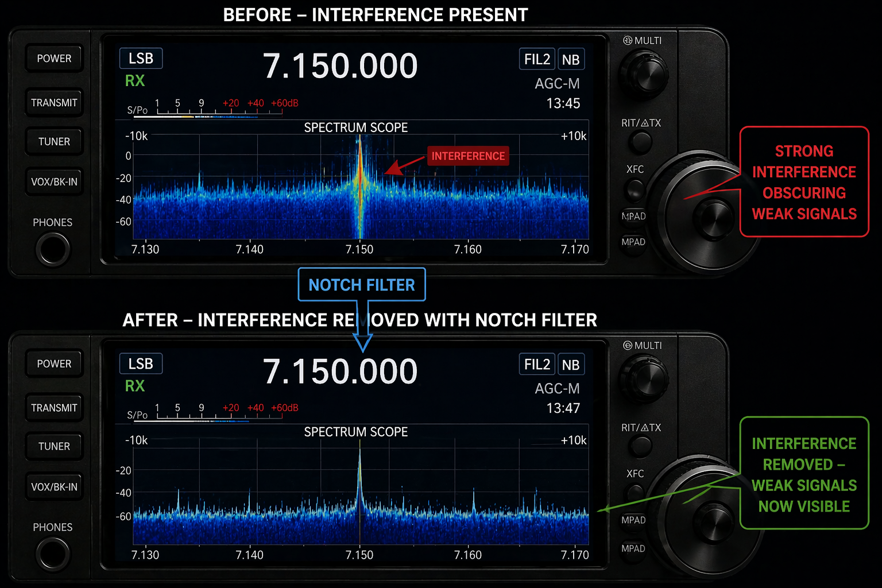This screenshot has height=588, width=882.
Task: Toggle the NB indicator on the bottom display
Action: click(x=570, y=365)
